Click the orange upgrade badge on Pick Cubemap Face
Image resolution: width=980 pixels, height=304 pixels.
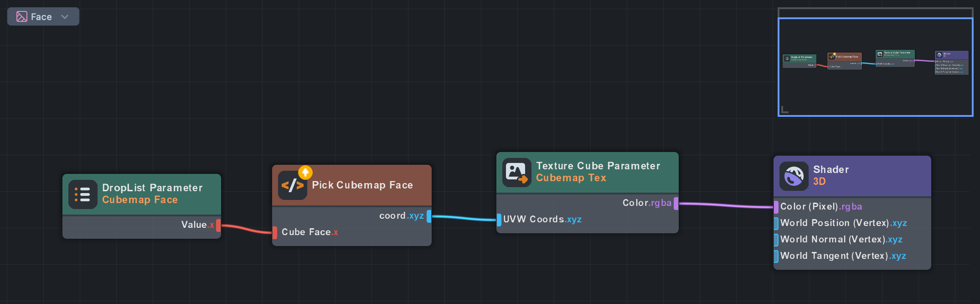[305, 173]
